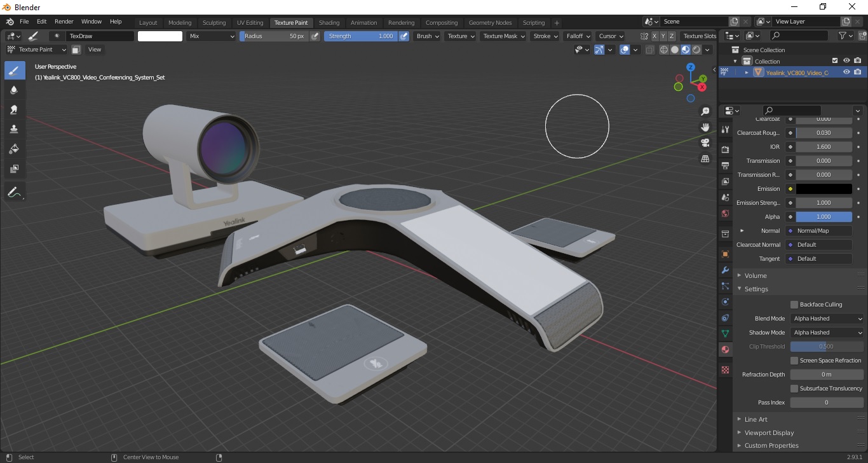Toggle Radius pen pressure sensitivity
Viewport: 868px width, 463px height.
tap(315, 36)
